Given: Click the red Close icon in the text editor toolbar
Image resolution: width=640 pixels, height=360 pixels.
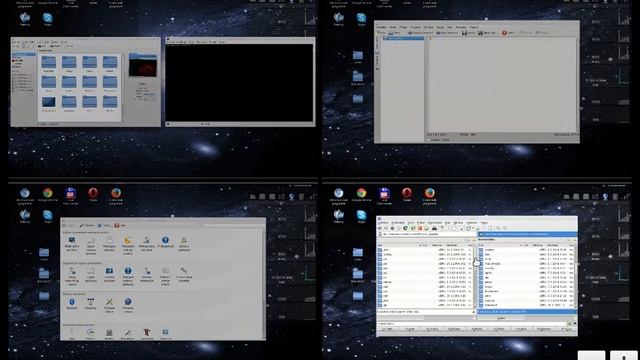Looking at the screenshot, I should (504, 33).
